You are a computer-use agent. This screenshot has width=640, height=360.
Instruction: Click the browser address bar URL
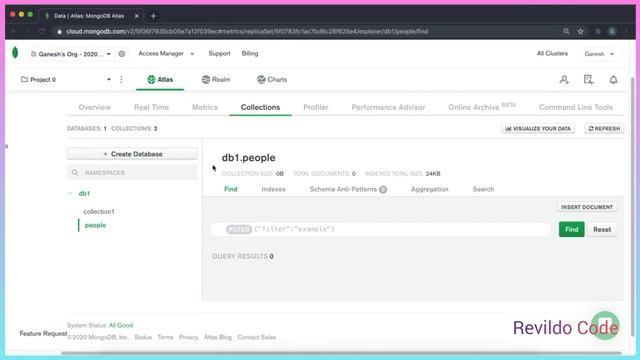coord(247,31)
